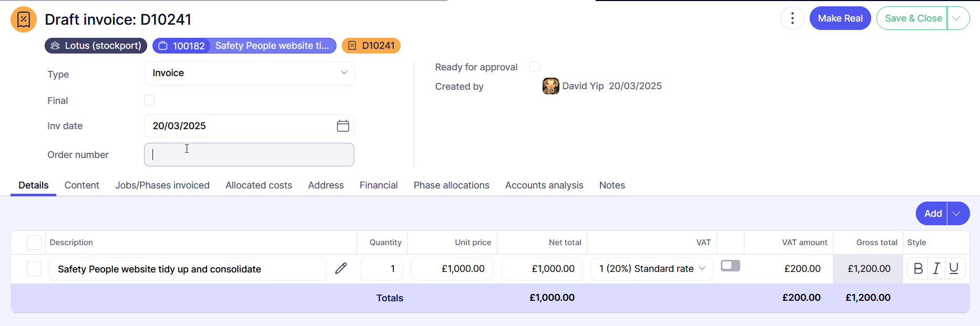Open the Type dropdown showing Invoice

(x=249, y=73)
